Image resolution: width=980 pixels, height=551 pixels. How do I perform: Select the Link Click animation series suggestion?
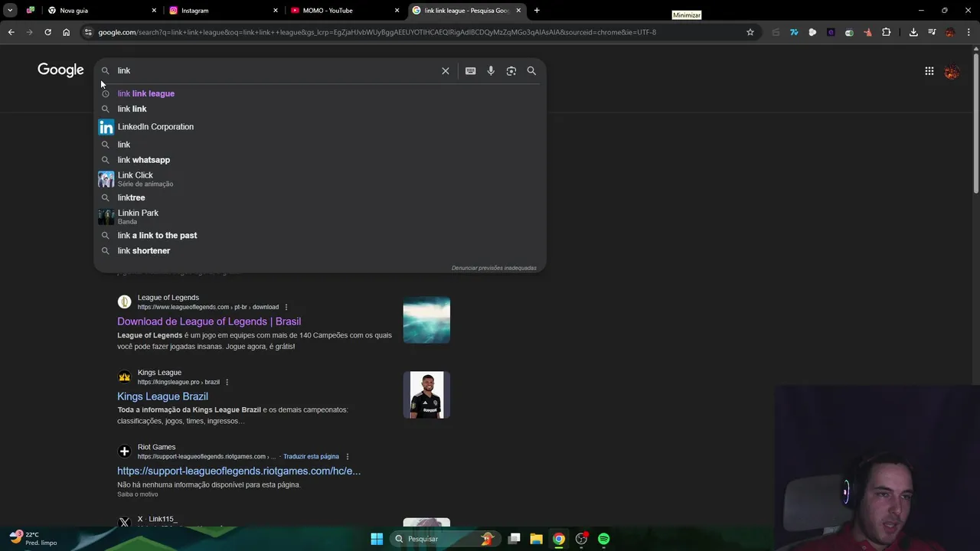(x=320, y=179)
